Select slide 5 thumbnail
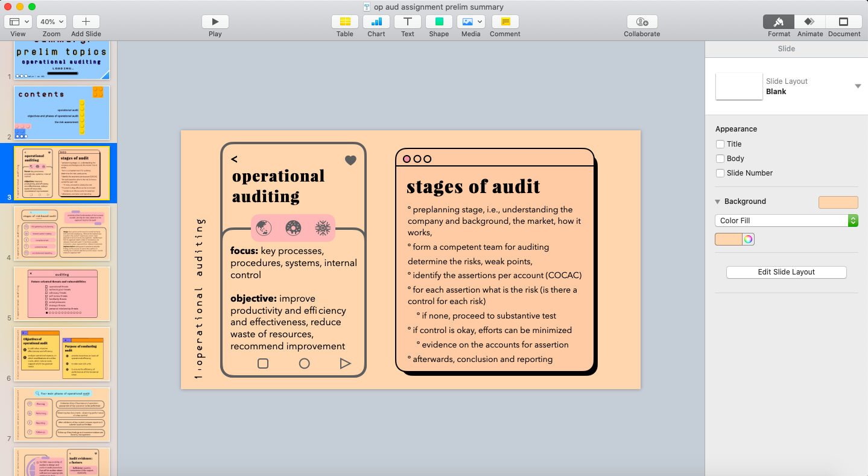 [x=62, y=294]
